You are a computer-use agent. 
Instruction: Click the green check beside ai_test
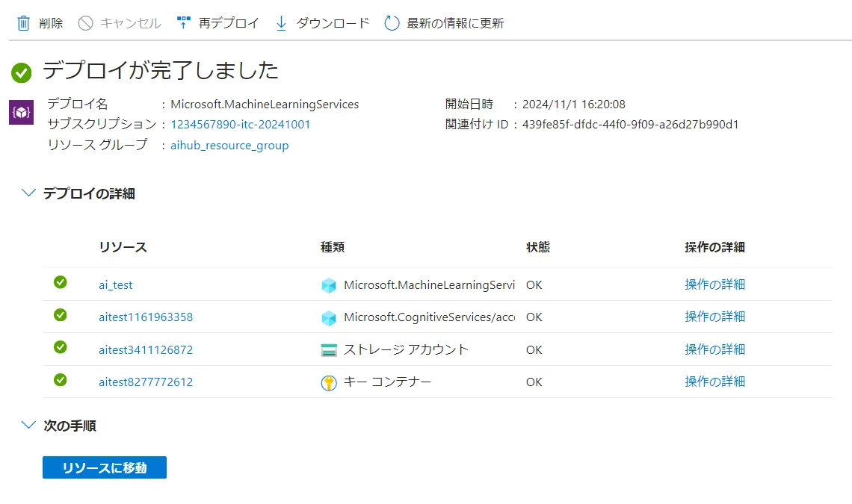(61, 282)
